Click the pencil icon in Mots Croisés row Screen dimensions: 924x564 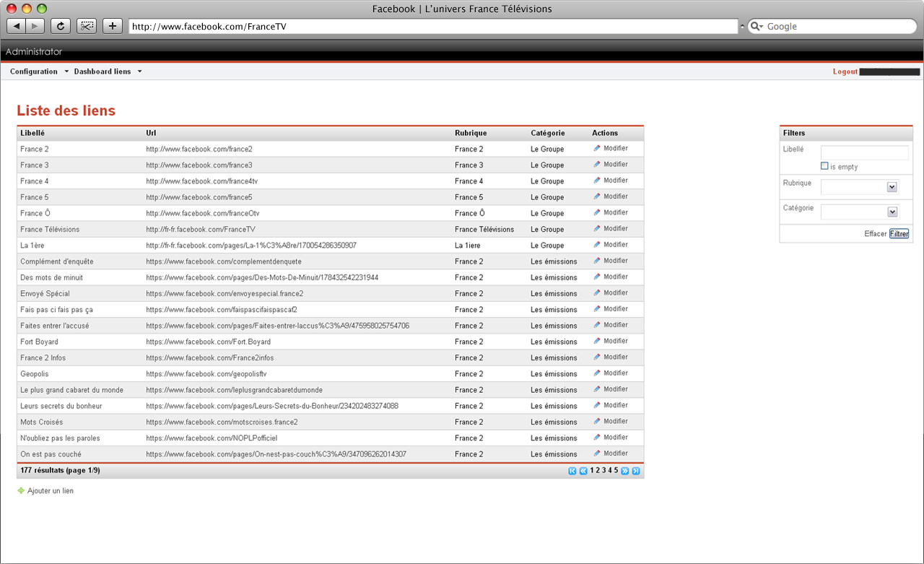(597, 421)
